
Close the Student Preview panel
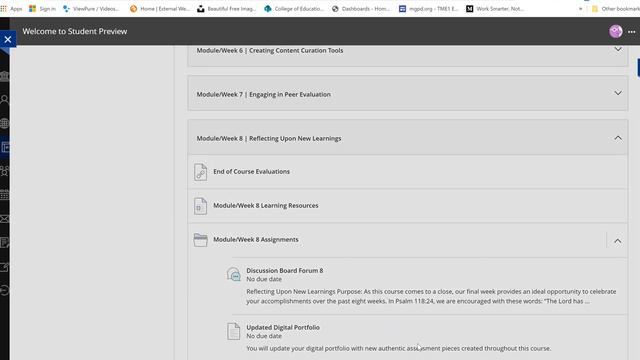pyautogui.click(x=8, y=39)
